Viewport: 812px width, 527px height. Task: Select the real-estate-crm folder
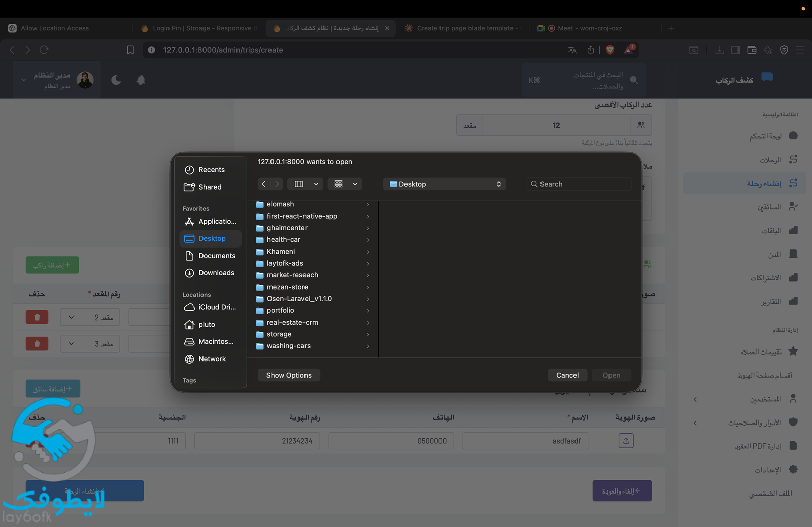click(x=292, y=323)
